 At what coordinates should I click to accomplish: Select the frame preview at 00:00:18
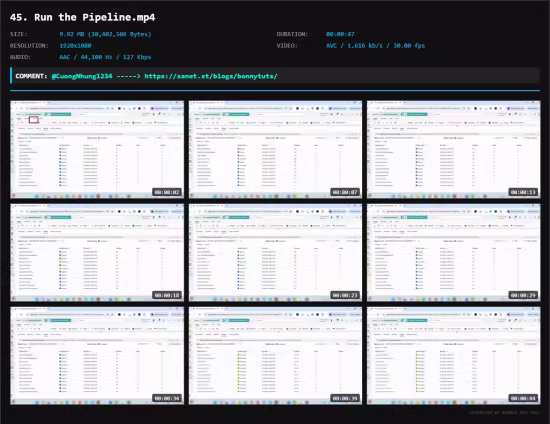tap(97, 253)
